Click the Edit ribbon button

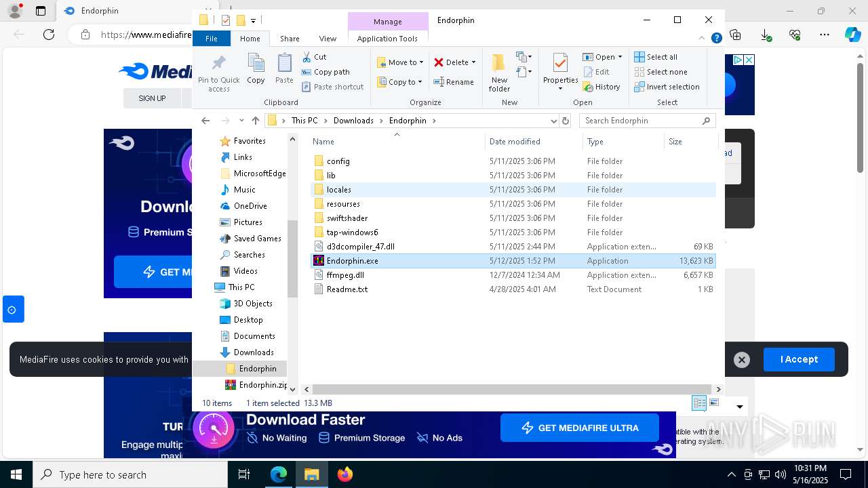tap(596, 72)
